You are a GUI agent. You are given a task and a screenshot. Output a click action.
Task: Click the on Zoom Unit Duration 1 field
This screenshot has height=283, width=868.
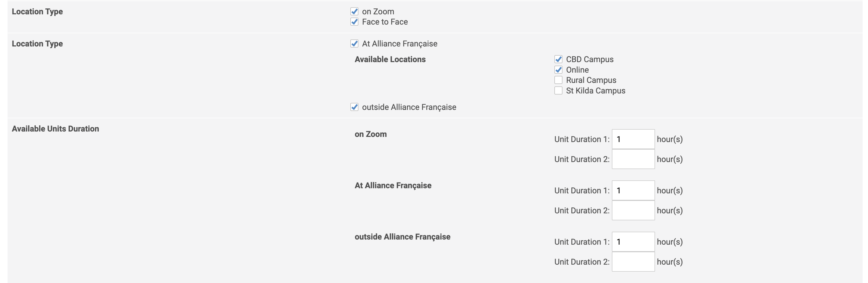coord(633,139)
